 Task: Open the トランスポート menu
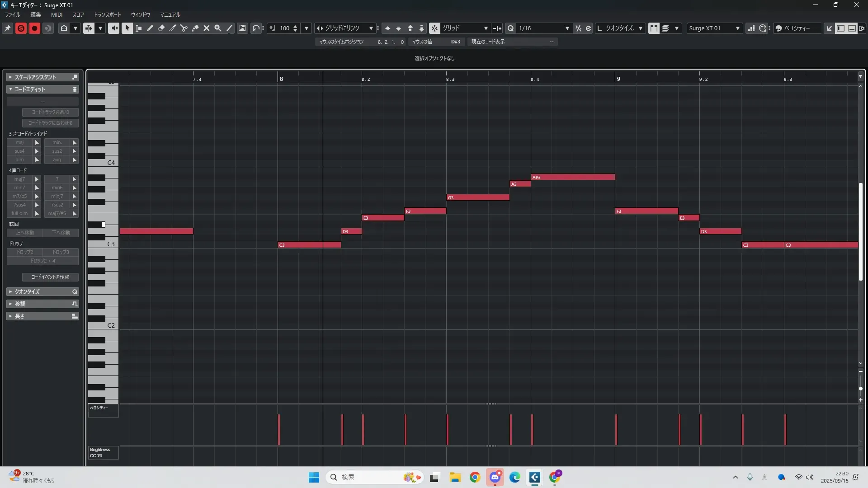(107, 14)
